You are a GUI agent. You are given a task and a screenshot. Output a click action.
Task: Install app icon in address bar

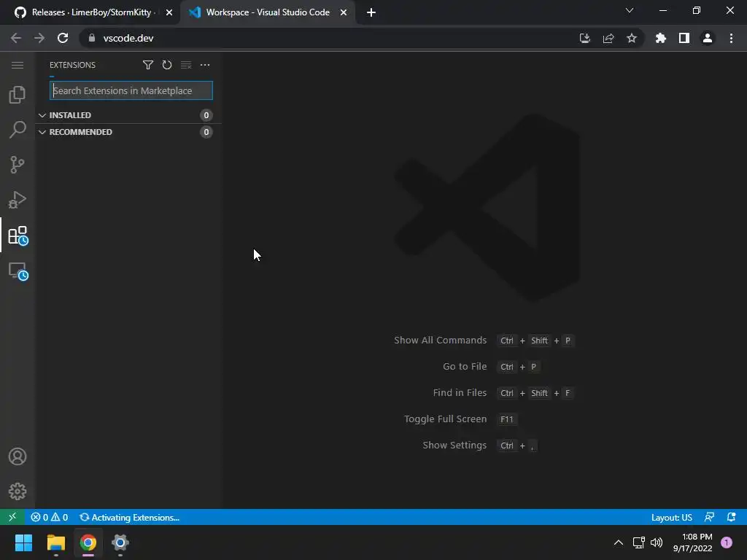coord(585,38)
